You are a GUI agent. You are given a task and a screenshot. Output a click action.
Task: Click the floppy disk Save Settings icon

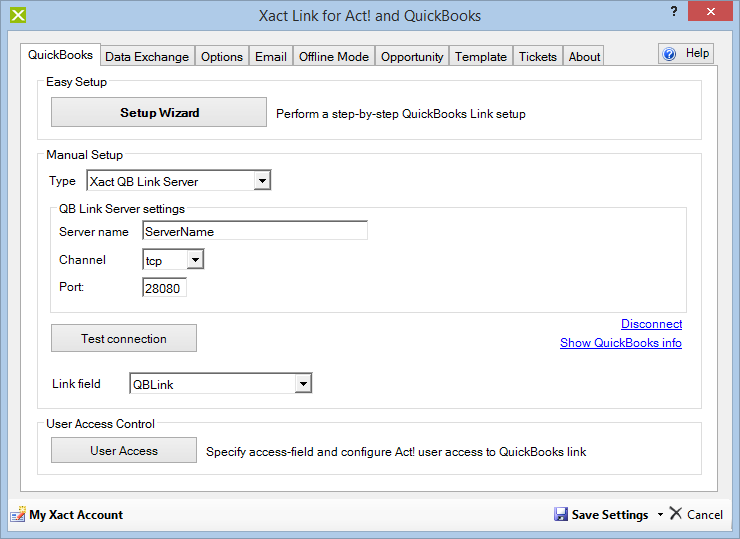tap(561, 514)
